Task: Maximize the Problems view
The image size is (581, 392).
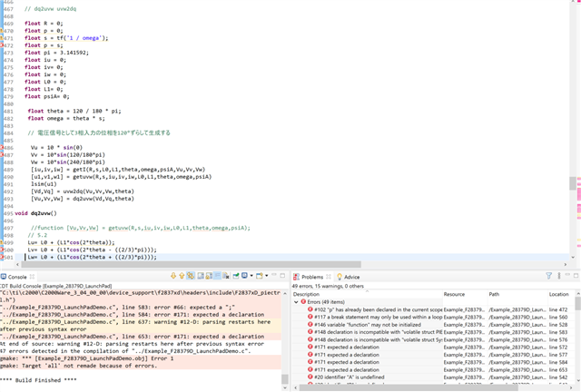Action: [x=576, y=276]
